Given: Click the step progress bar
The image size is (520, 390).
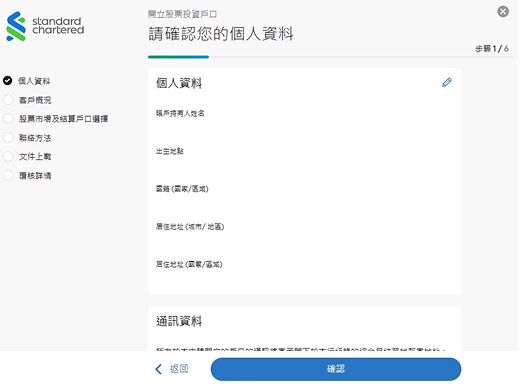Looking at the screenshot, I should click(x=331, y=57).
